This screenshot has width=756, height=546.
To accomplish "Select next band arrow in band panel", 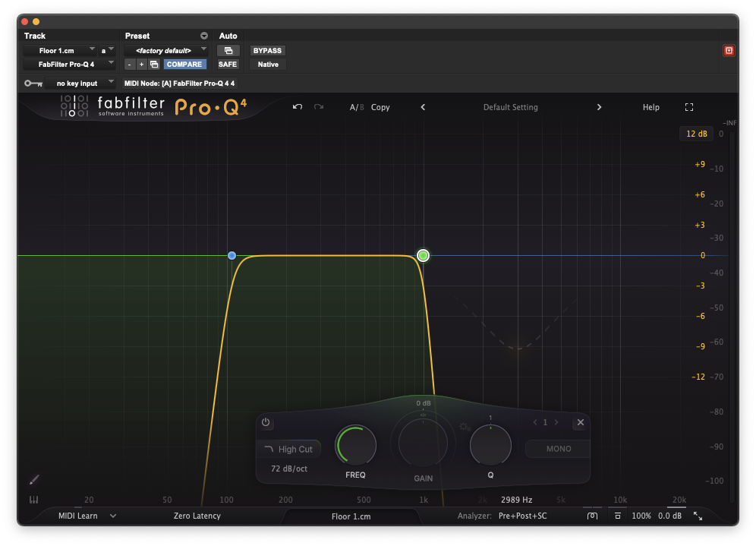I will click(x=556, y=422).
